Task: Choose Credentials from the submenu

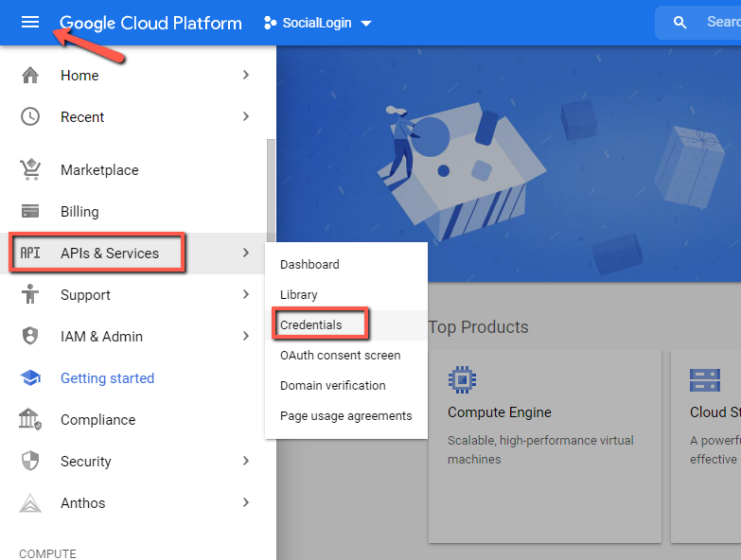Action: pyautogui.click(x=346, y=324)
